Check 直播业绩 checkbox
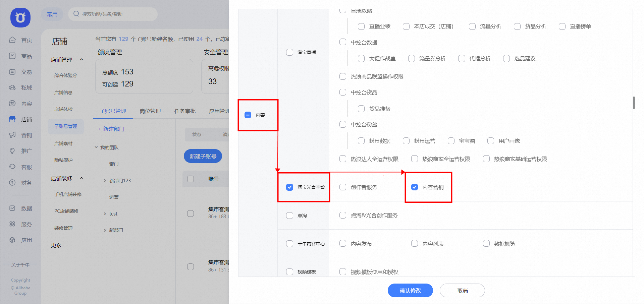 [x=361, y=26]
